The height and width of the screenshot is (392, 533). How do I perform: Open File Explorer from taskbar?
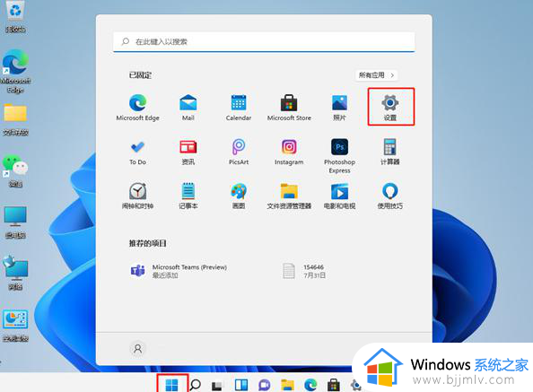click(x=287, y=385)
